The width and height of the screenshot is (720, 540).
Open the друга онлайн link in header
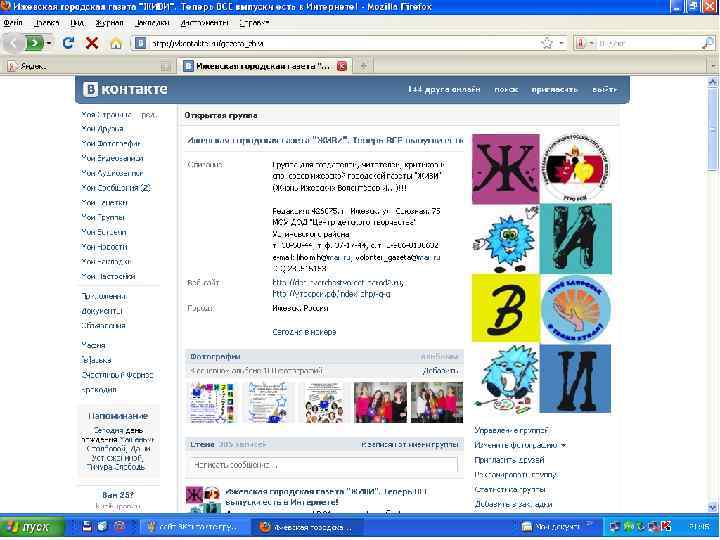pyautogui.click(x=444, y=90)
